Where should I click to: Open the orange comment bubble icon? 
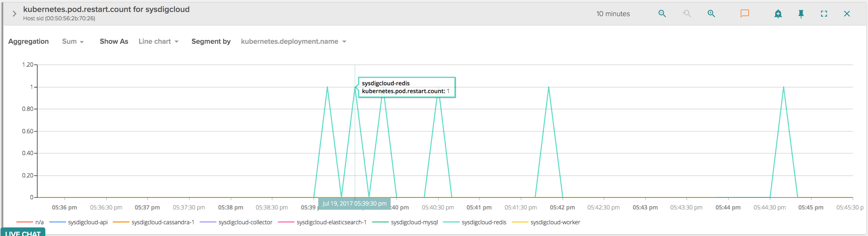tap(745, 13)
